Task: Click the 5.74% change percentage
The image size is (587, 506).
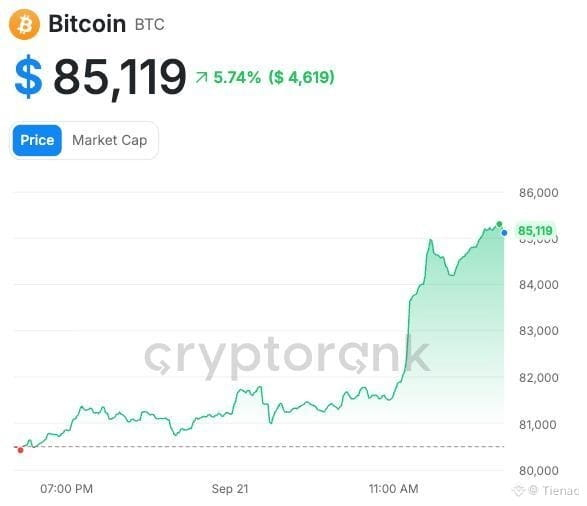Action: point(237,77)
